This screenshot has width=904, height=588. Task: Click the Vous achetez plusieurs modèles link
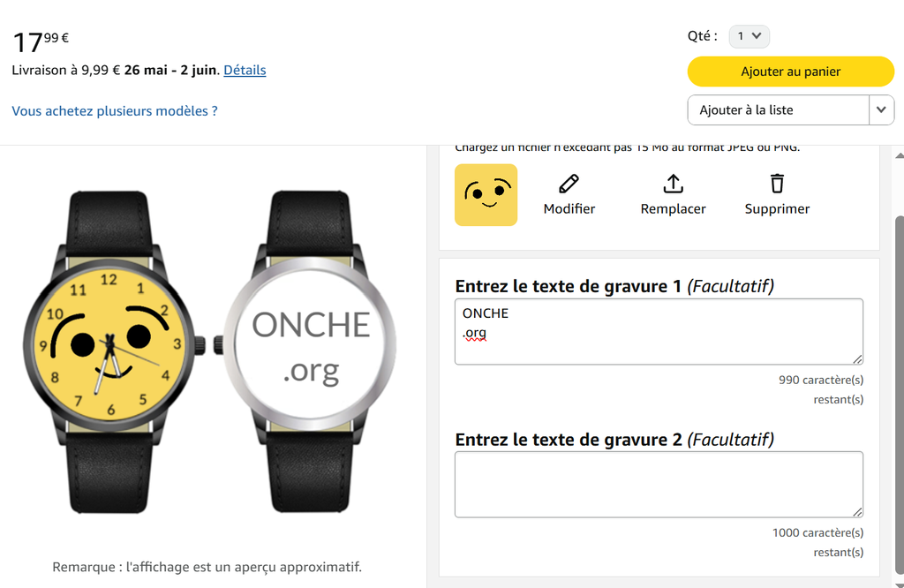115,110
